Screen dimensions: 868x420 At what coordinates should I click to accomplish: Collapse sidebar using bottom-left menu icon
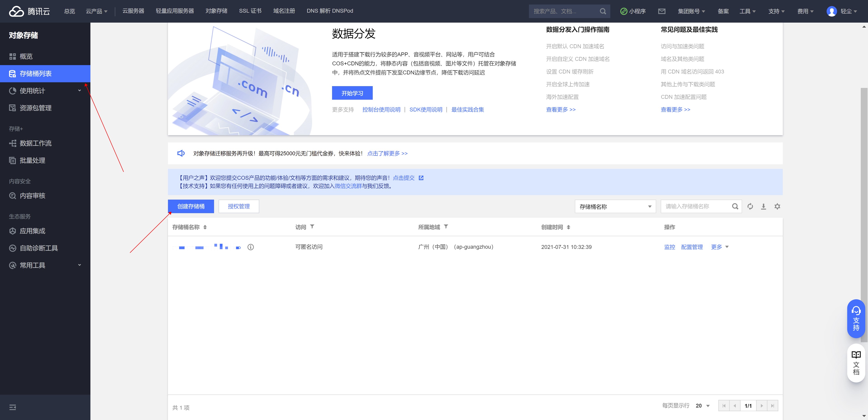point(13,407)
